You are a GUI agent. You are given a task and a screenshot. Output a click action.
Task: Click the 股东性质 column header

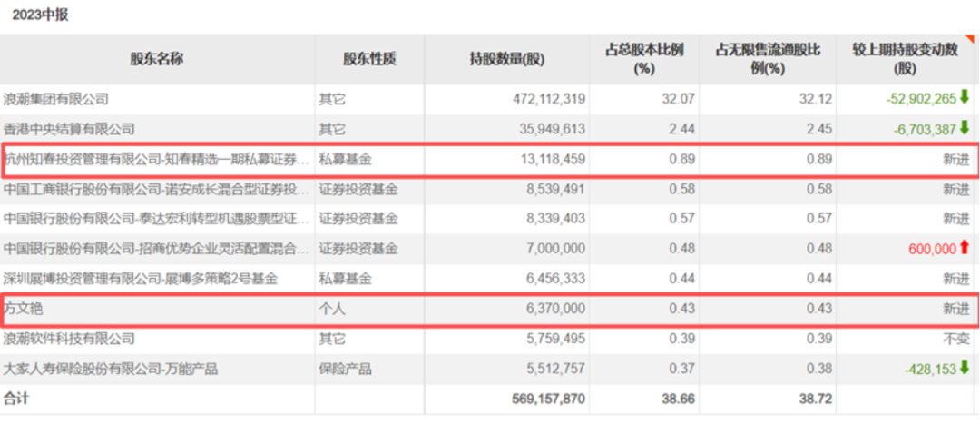(x=369, y=59)
